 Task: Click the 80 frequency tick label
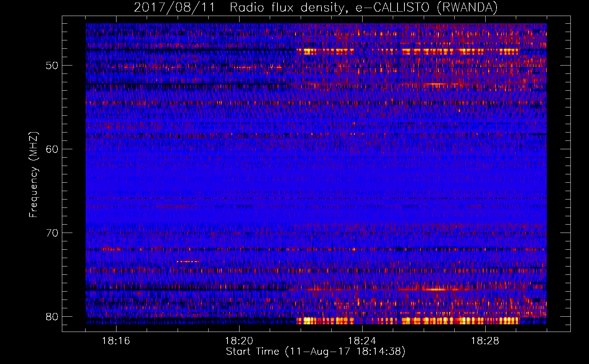52,317
